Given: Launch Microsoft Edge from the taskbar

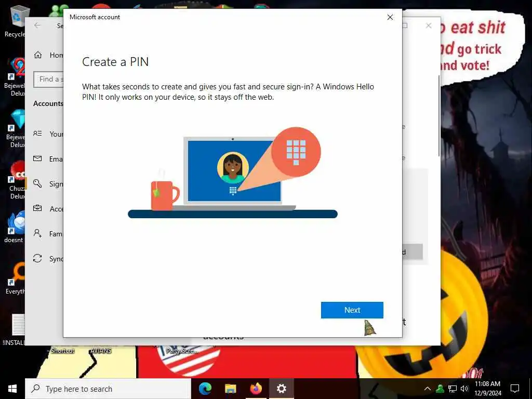Looking at the screenshot, I should [x=205, y=389].
